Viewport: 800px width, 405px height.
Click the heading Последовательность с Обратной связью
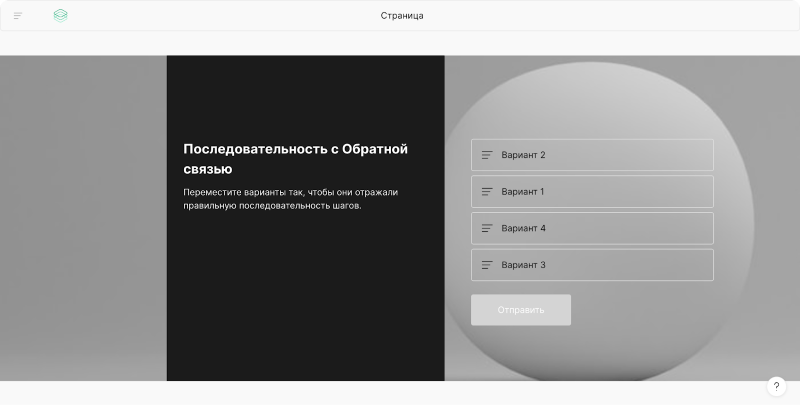pyautogui.click(x=295, y=158)
